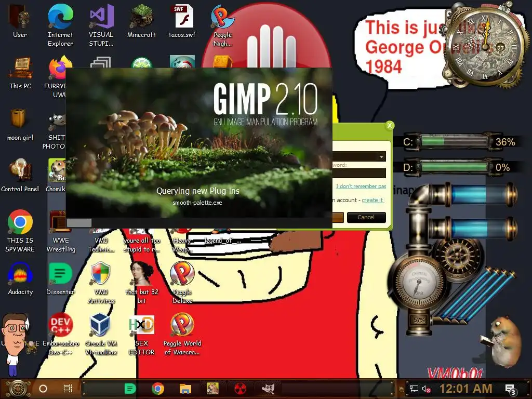532x399 pixels.
Task: Click the C: drive usage bar gadget
Action: point(454,141)
